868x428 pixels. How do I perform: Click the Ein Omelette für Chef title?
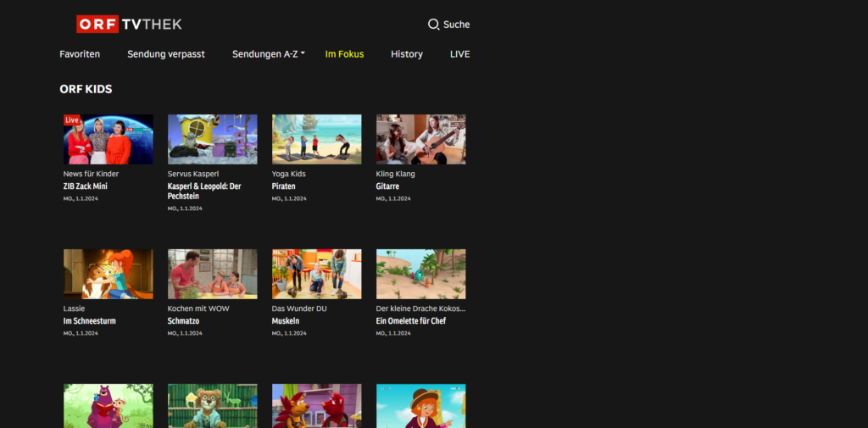pyautogui.click(x=411, y=321)
